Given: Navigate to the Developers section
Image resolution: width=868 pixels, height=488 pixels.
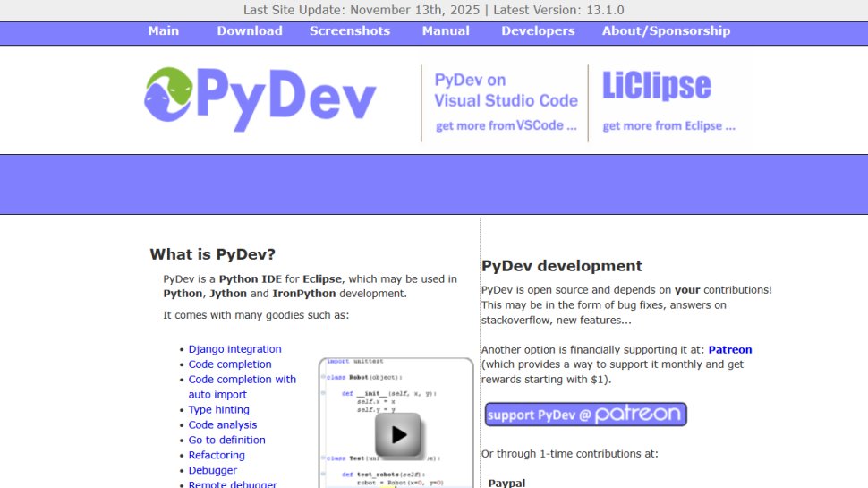Looking at the screenshot, I should [538, 31].
